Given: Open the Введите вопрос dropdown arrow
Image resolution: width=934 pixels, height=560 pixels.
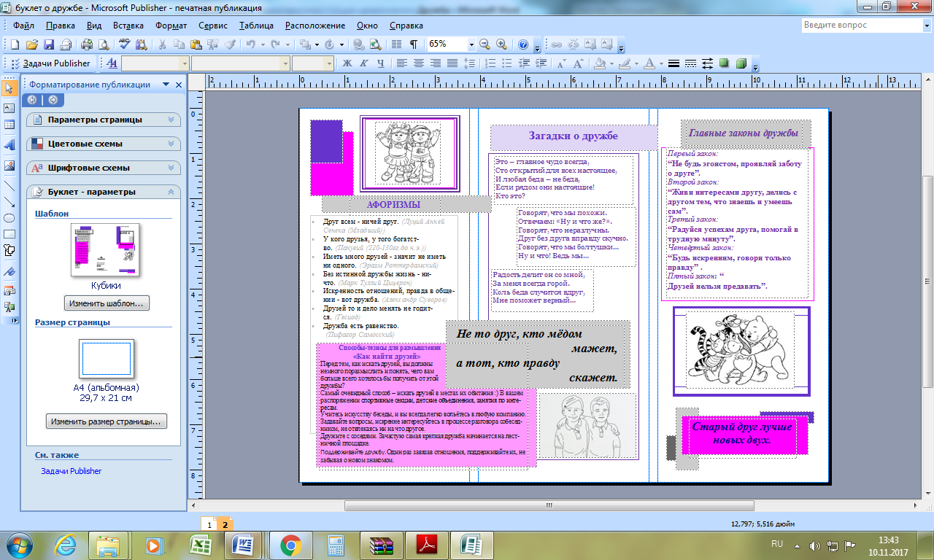Looking at the screenshot, I should point(927,25).
